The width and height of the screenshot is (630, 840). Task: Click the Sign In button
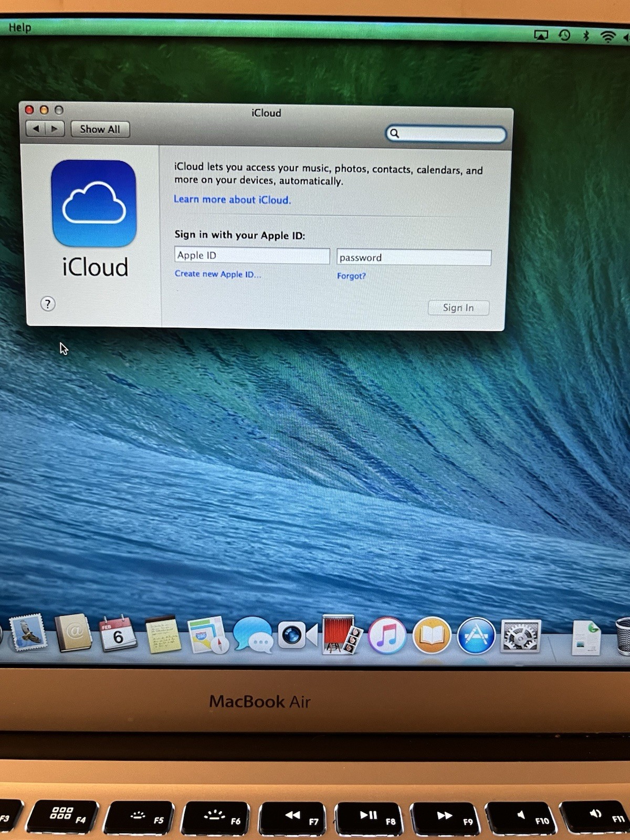coord(458,308)
